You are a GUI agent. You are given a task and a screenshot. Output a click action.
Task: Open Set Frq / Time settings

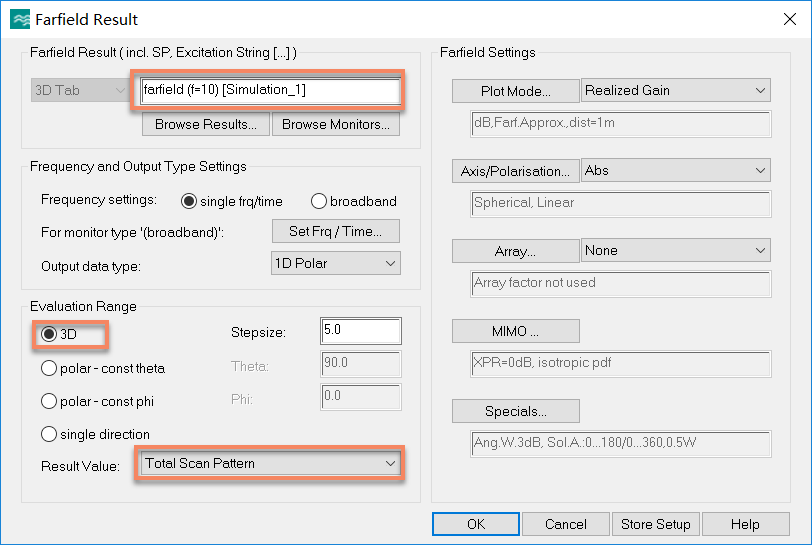[x=336, y=231]
